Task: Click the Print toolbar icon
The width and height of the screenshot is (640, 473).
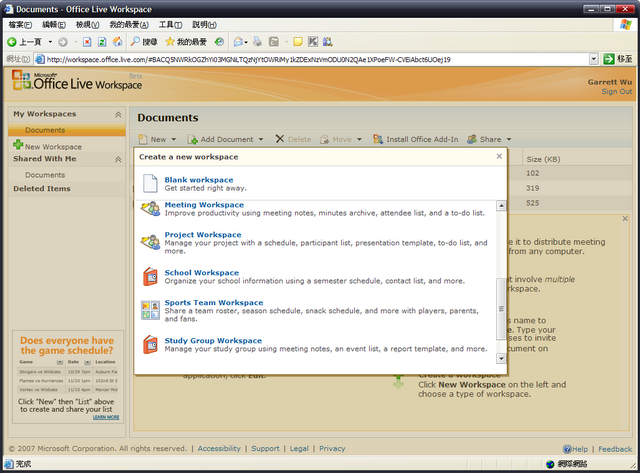Action: (x=258, y=42)
